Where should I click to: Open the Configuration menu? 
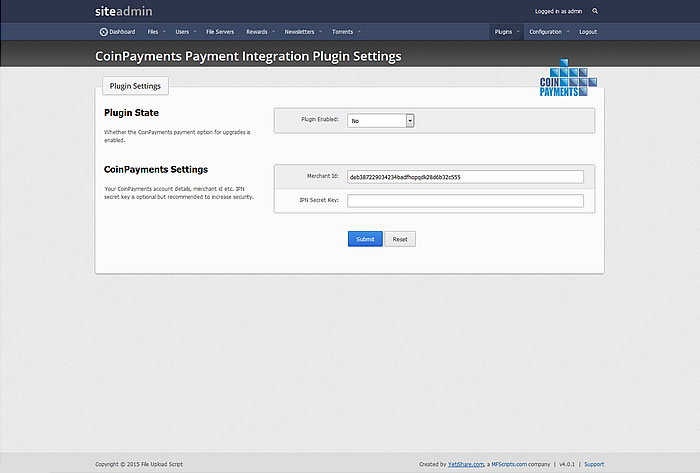(545, 32)
